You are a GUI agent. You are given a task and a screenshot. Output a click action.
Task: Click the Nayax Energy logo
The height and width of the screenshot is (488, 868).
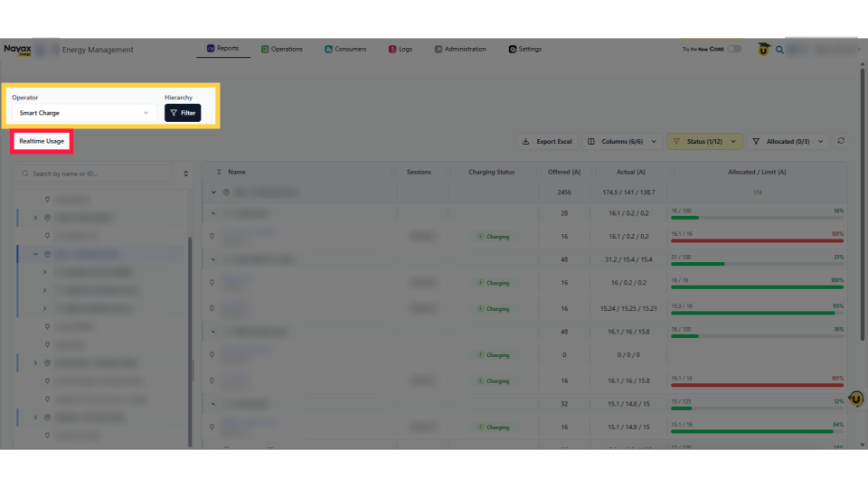[x=17, y=50]
